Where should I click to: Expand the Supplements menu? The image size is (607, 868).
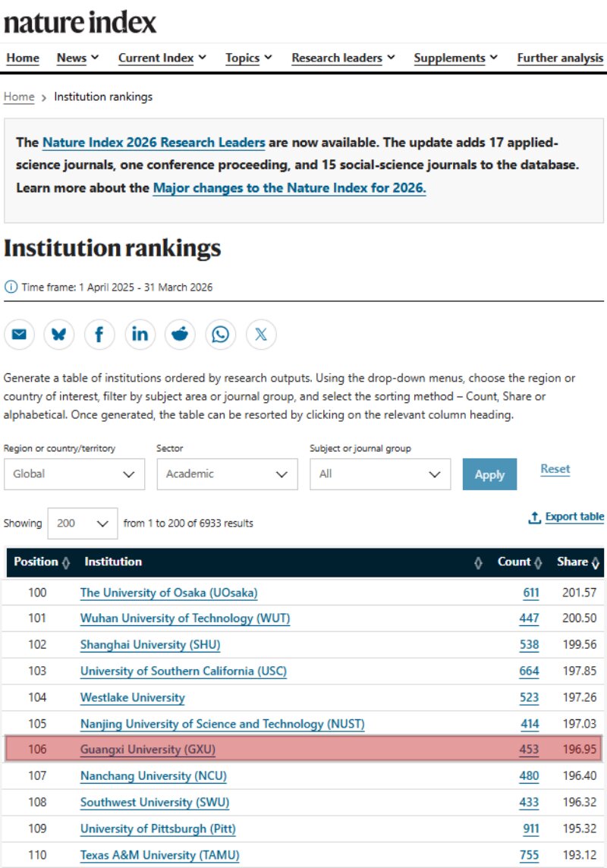[x=455, y=58]
